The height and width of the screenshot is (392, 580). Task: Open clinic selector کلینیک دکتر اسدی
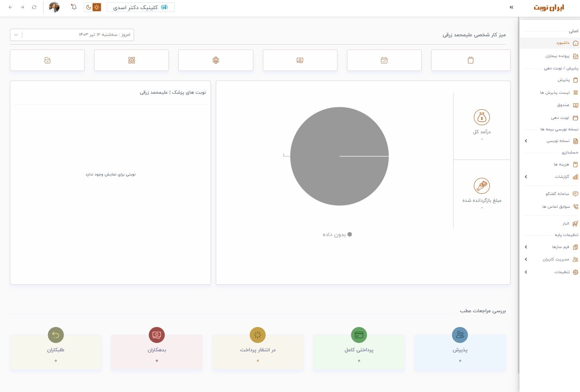140,7
